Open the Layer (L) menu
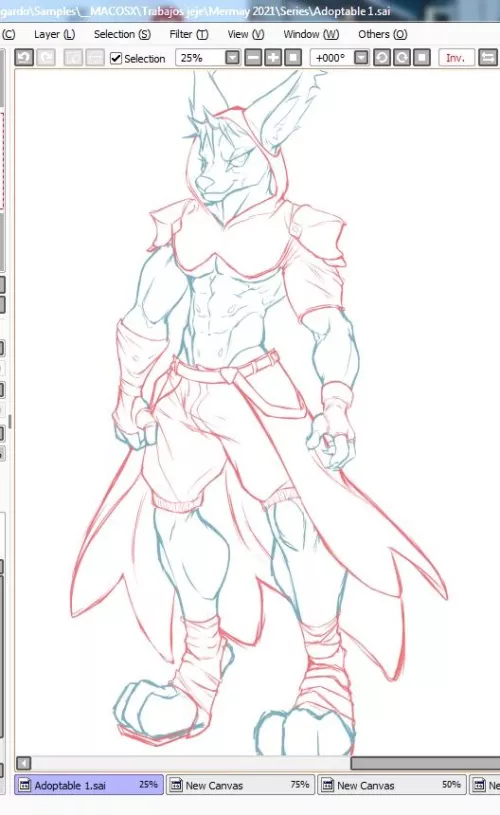This screenshot has height=815, width=500. point(55,34)
